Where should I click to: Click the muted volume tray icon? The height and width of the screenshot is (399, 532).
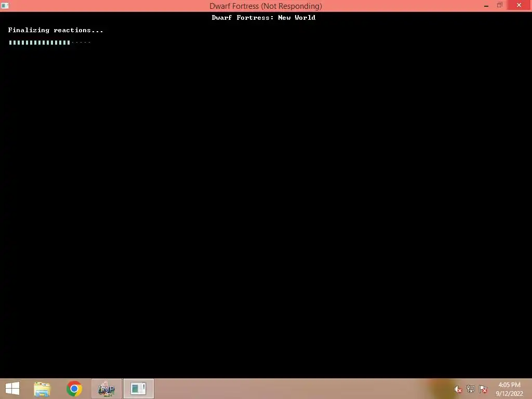click(x=458, y=389)
